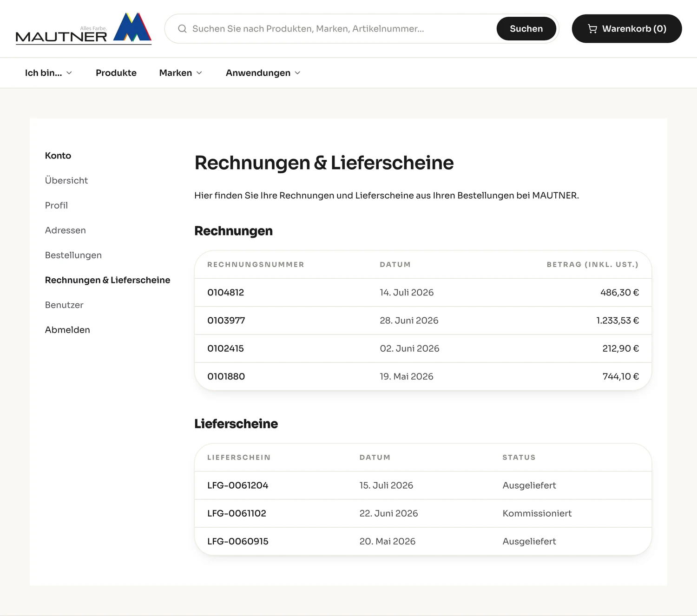Click the date 15. Juli 2026
697x616 pixels.
point(386,485)
